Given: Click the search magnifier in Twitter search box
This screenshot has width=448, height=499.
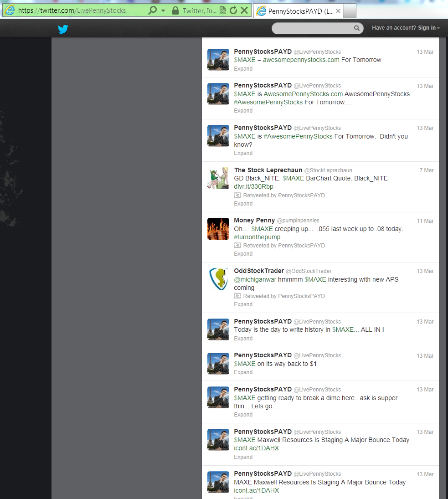Looking at the screenshot, I should point(357,28).
